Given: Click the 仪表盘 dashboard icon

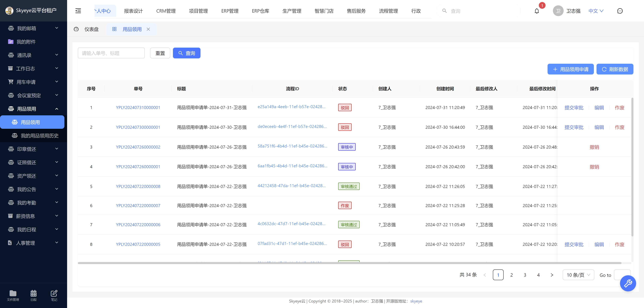Looking at the screenshot, I should click(76, 29).
